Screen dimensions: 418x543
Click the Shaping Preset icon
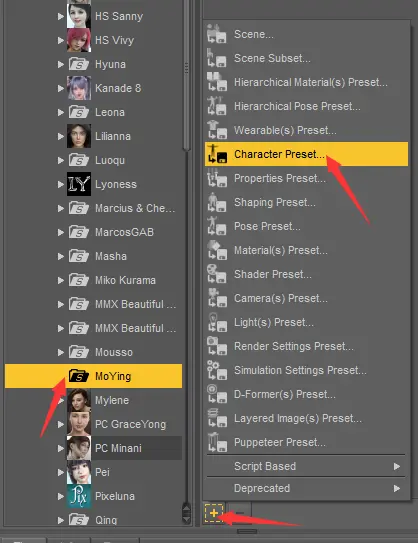pyautogui.click(x=216, y=202)
